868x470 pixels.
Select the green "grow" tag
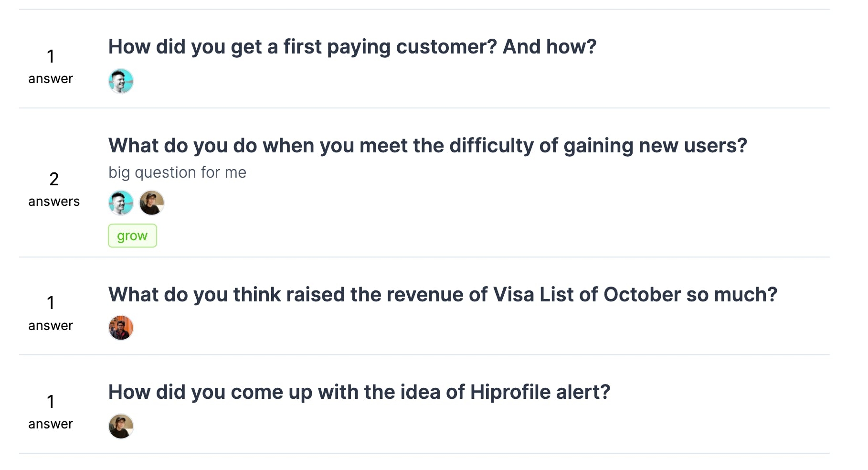[132, 236]
